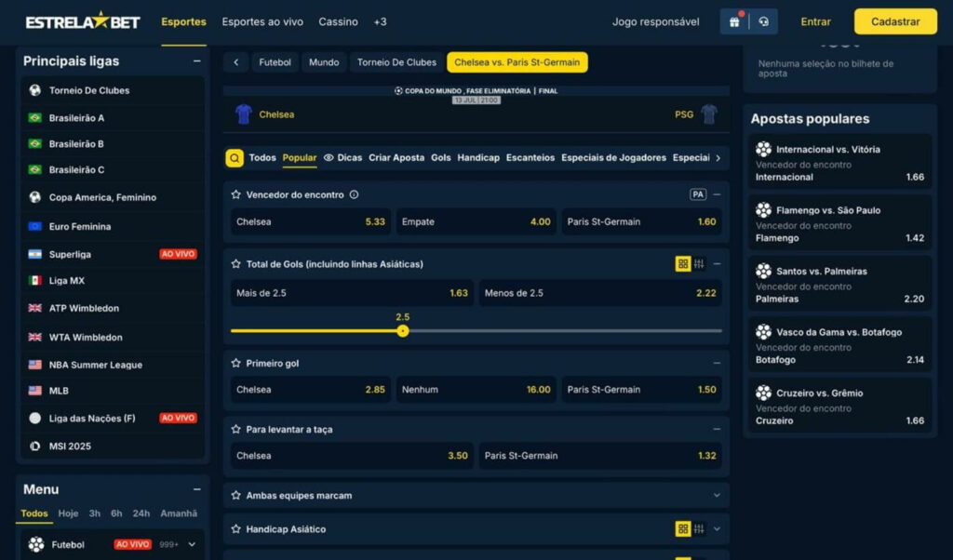Viewport: 953px width, 560px height.
Task: Click the MSI 2025 icon
Action: pos(35,447)
